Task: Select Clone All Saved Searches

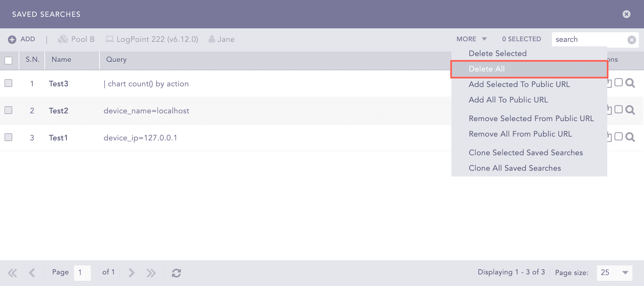Action: pyautogui.click(x=515, y=168)
